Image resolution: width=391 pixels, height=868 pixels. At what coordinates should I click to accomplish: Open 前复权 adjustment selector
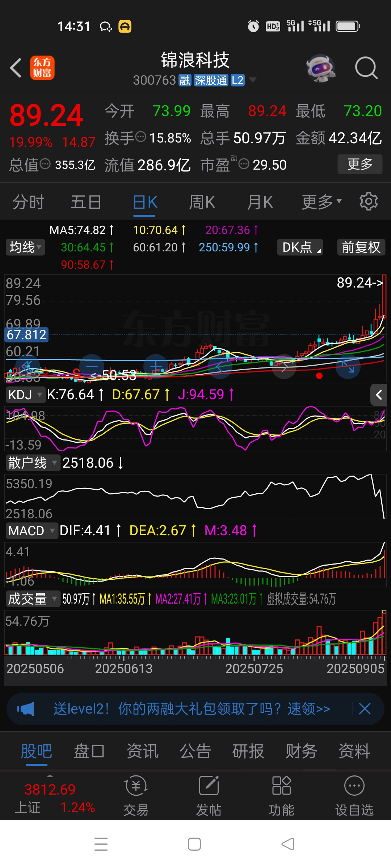(x=361, y=247)
